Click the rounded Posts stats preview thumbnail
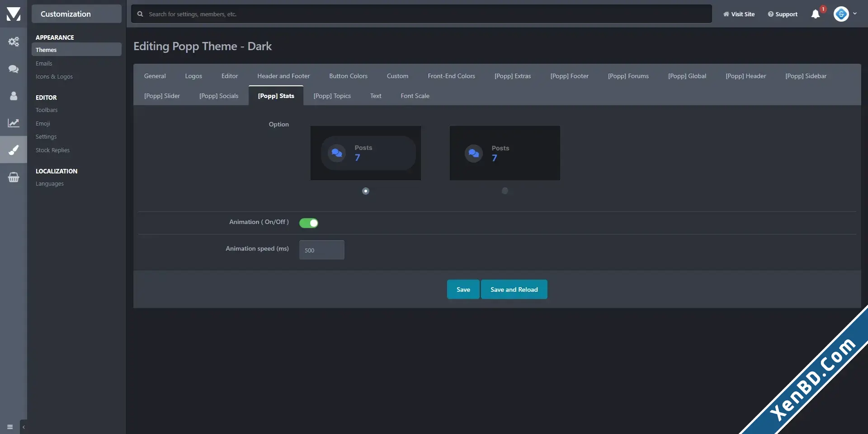The image size is (868, 434). [x=366, y=153]
